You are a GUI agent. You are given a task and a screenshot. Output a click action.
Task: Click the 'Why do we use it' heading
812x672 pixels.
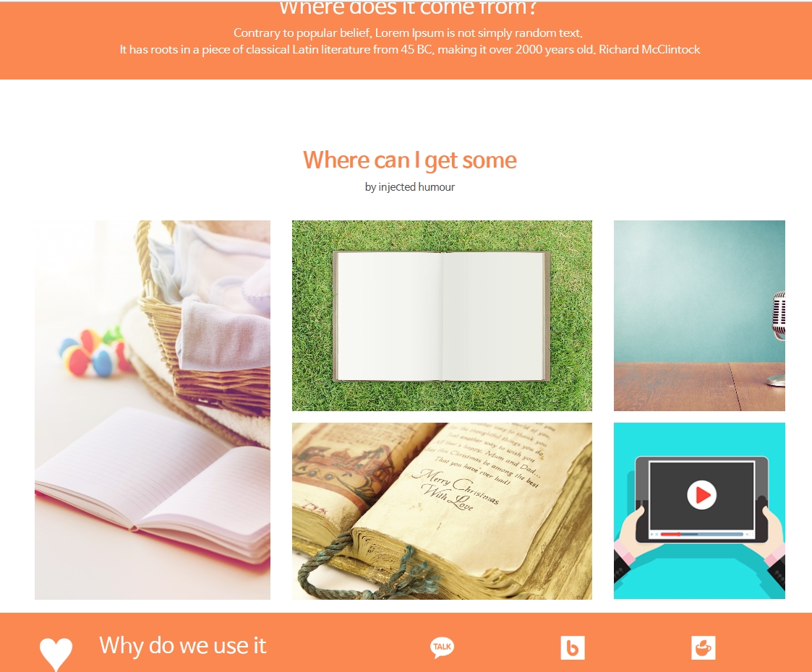pos(183,645)
